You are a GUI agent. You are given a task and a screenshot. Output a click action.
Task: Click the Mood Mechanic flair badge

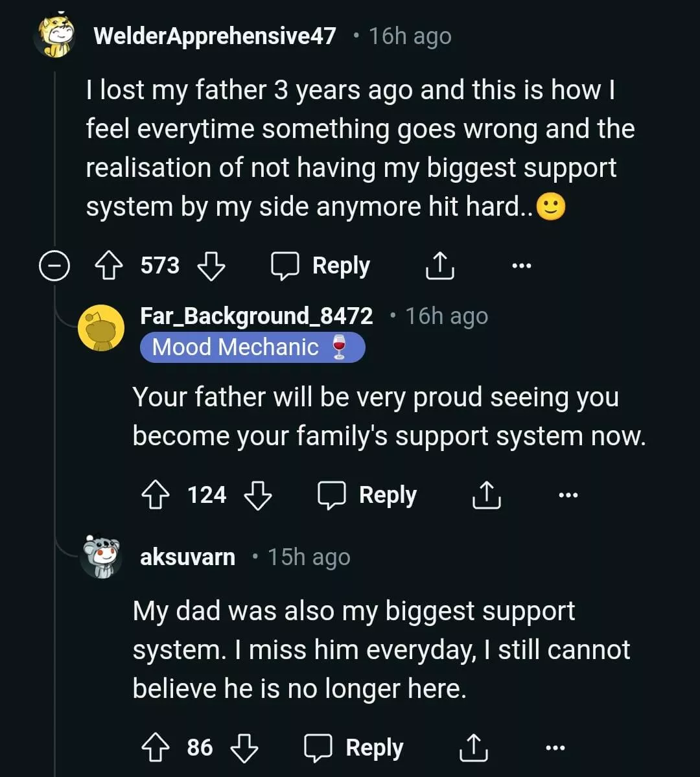[x=252, y=348]
